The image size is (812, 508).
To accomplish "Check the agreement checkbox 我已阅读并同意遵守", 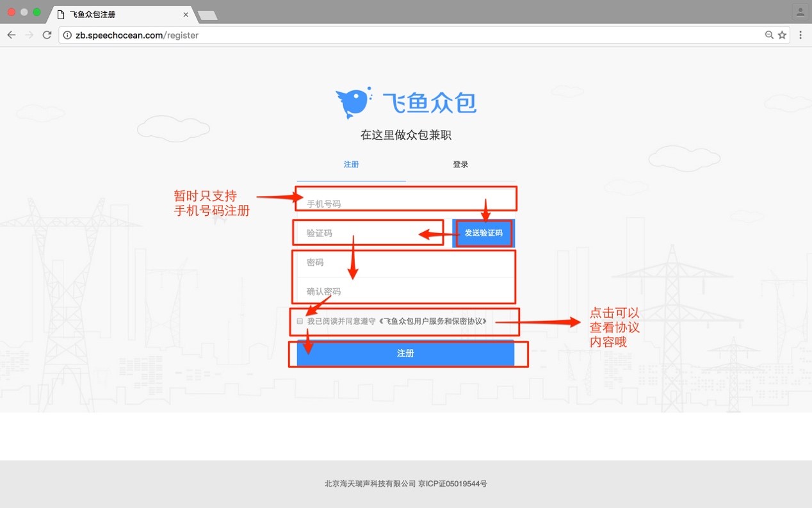I will (300, 321).
